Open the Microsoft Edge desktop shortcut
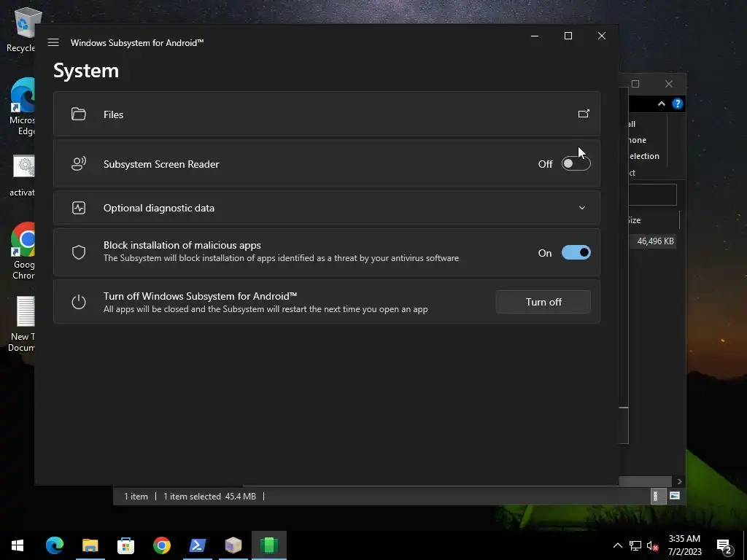 point(22,106)
